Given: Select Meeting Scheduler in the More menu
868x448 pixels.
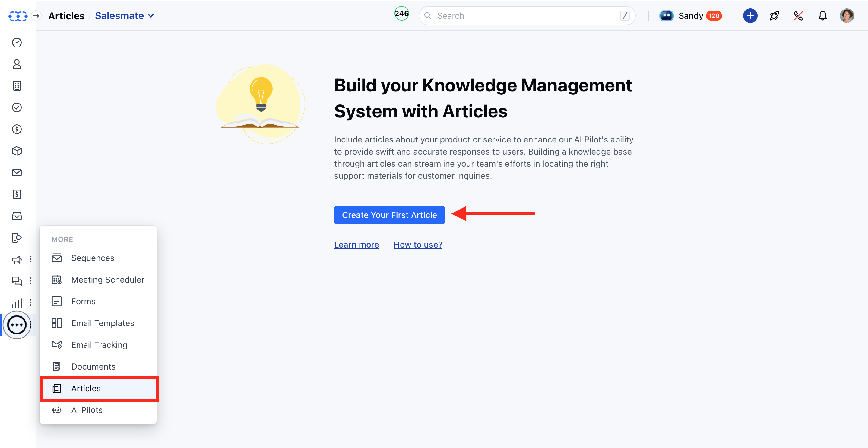Looking at the screenshot, I should (x=98, y=280).
